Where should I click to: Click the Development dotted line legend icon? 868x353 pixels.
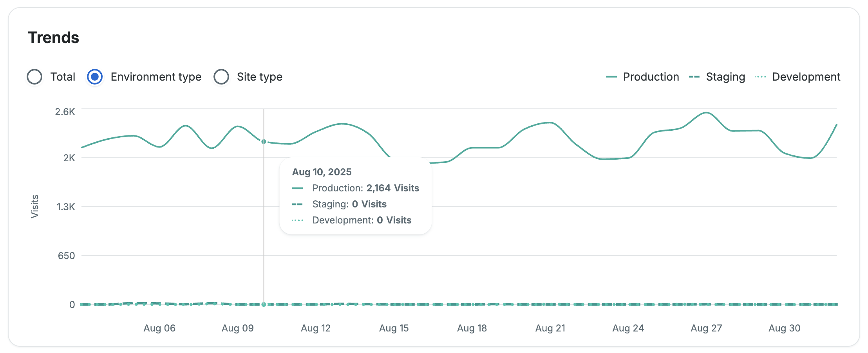760,77
